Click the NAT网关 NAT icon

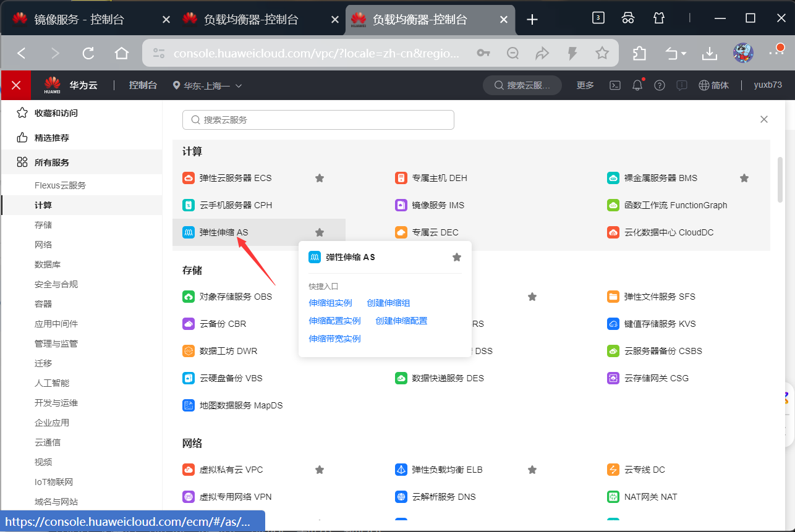point(613,497)
